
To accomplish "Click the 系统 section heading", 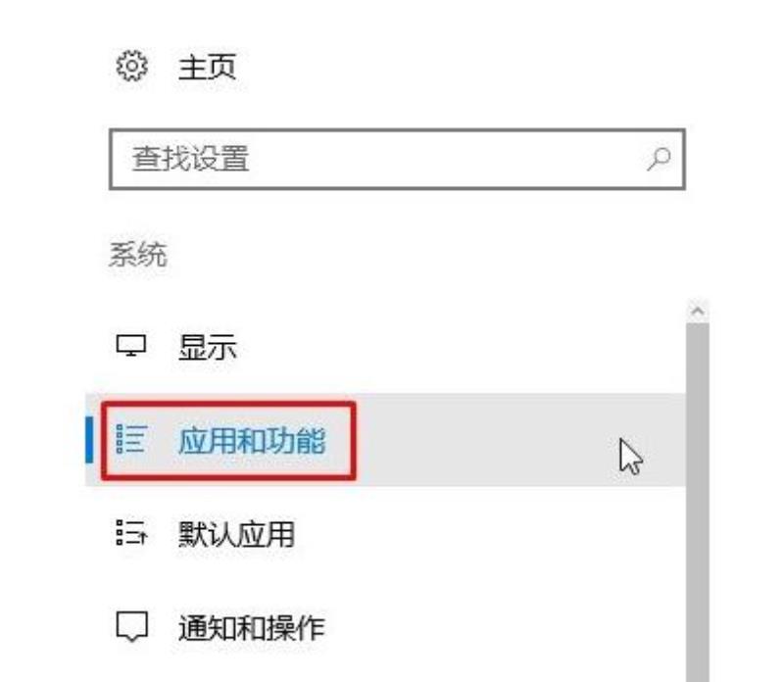I will tap(138, 254).
